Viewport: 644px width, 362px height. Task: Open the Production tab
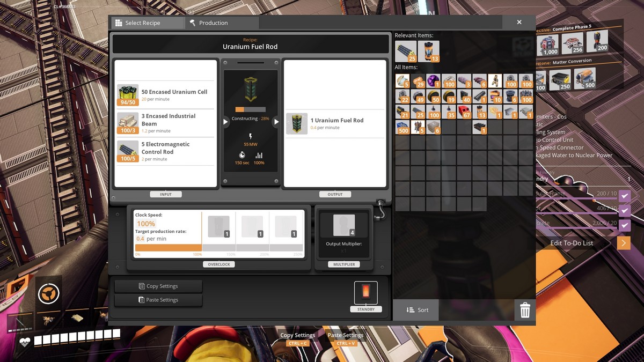pyautogui.click(x=222, y=23)
